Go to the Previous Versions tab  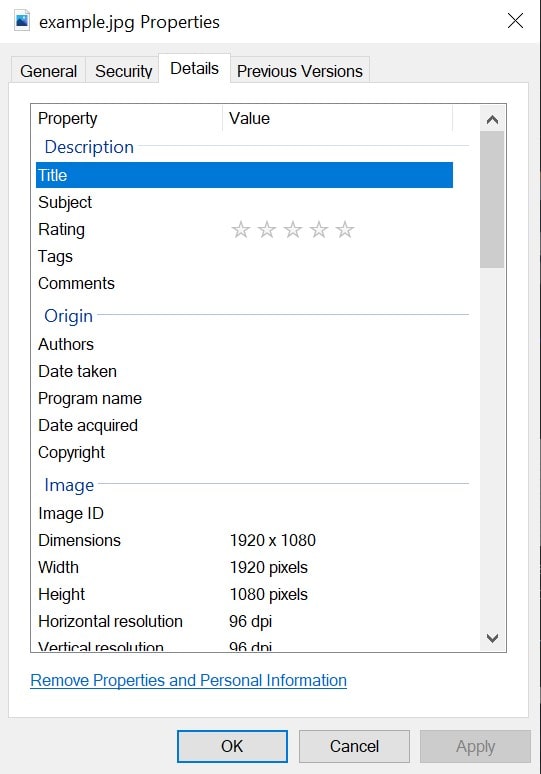pyautogui.click(x=300, y=71)
